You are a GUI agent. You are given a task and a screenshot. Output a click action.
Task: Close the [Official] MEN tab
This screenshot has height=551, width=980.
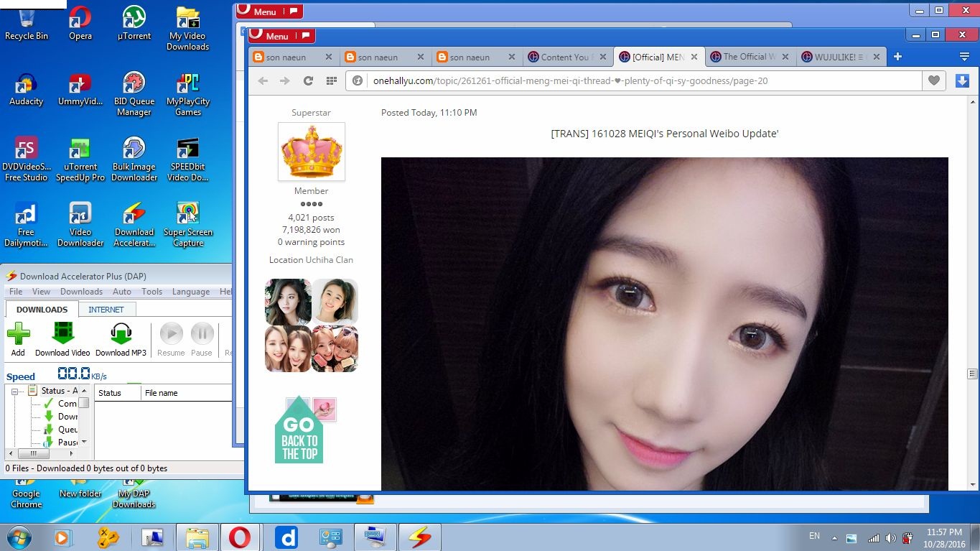pos(694,57)
